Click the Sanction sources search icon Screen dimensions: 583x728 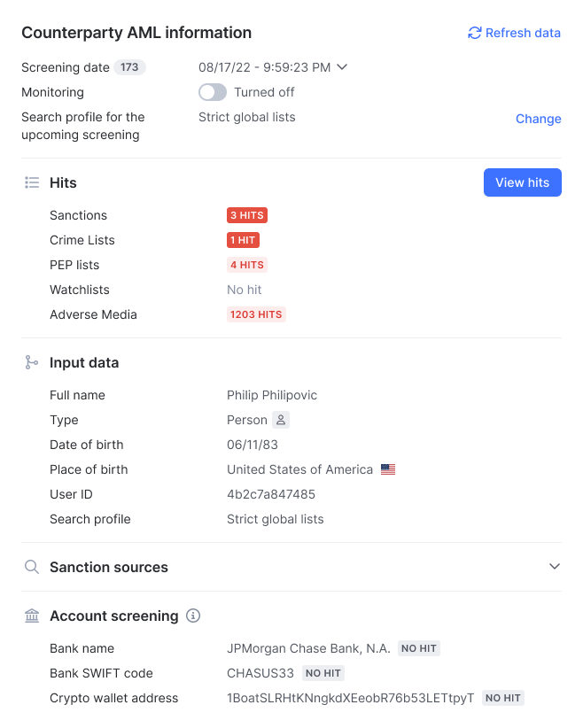coord(32,567)
